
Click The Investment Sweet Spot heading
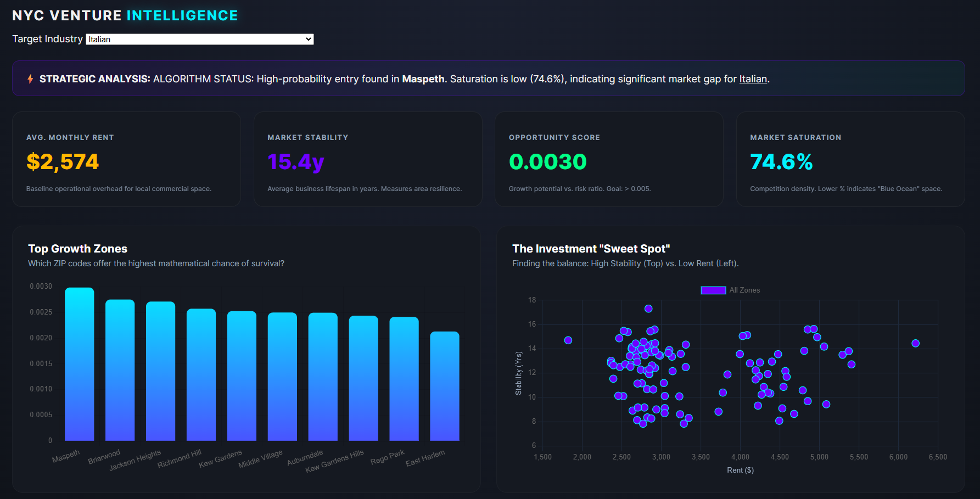point(591,248)
